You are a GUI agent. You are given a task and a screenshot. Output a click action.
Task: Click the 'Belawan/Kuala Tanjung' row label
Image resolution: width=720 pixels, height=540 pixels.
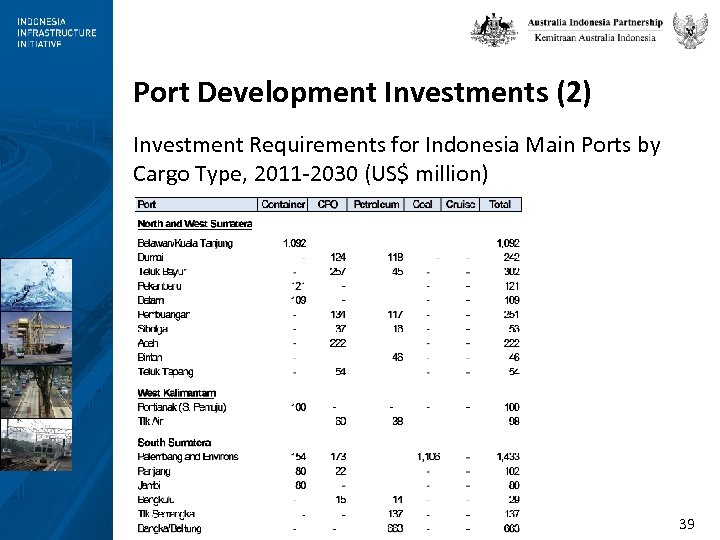pos(185,243)
